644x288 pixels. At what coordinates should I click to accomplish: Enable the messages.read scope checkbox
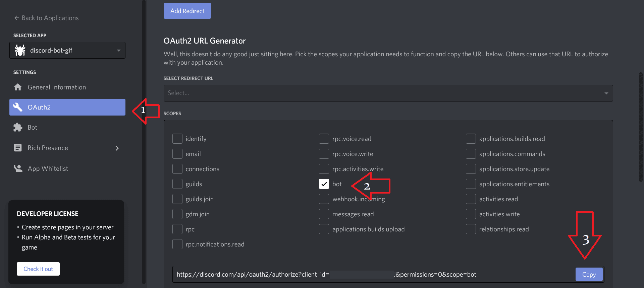point(324,214)
